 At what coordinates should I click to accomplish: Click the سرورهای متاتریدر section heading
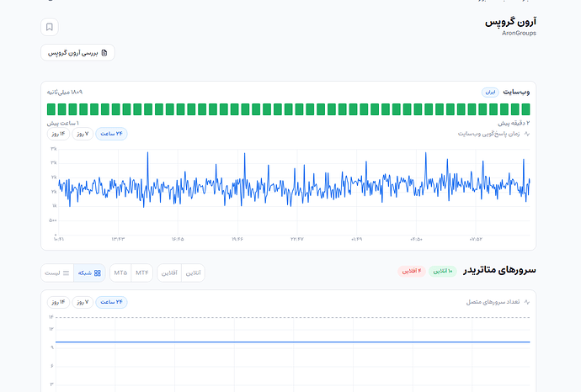(499, 270)
